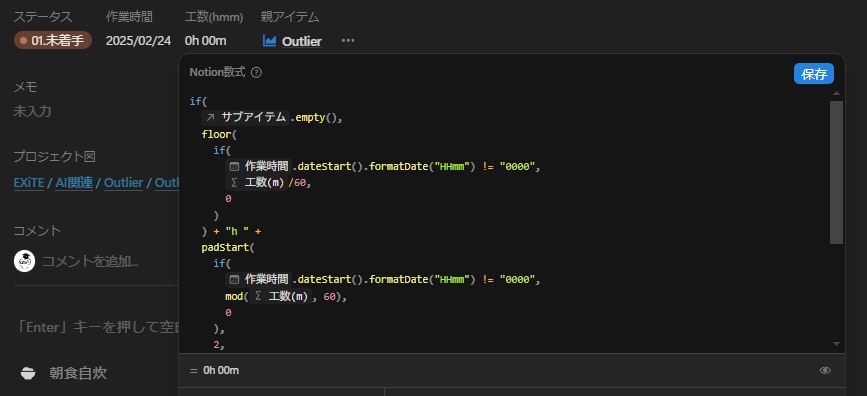Click the arrow icon on サブアイテム token
867x396 pixels.
click(x=210, y=117)
